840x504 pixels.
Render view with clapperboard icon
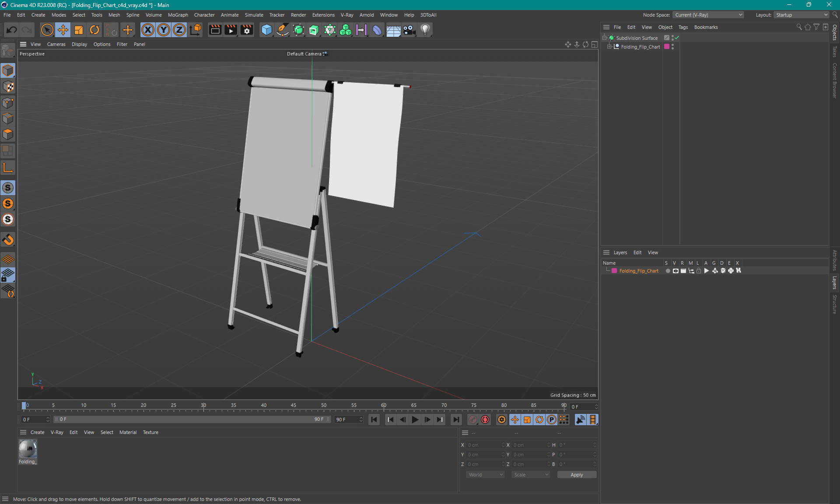click(x=215, y=30)
